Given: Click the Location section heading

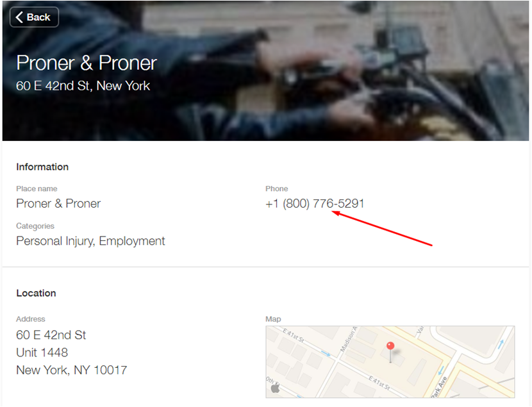Looking at the screenshot, I should click(36, 293).
